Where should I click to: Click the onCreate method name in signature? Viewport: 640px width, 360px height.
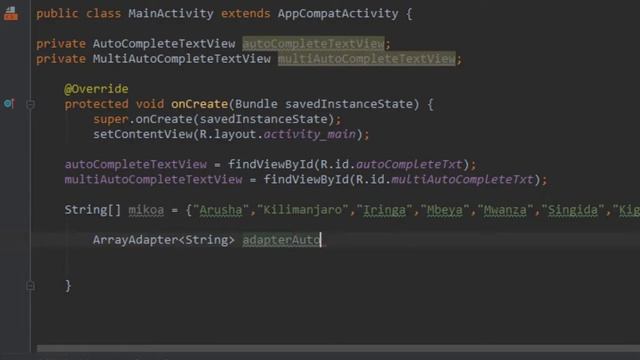(x=199, y=104)
